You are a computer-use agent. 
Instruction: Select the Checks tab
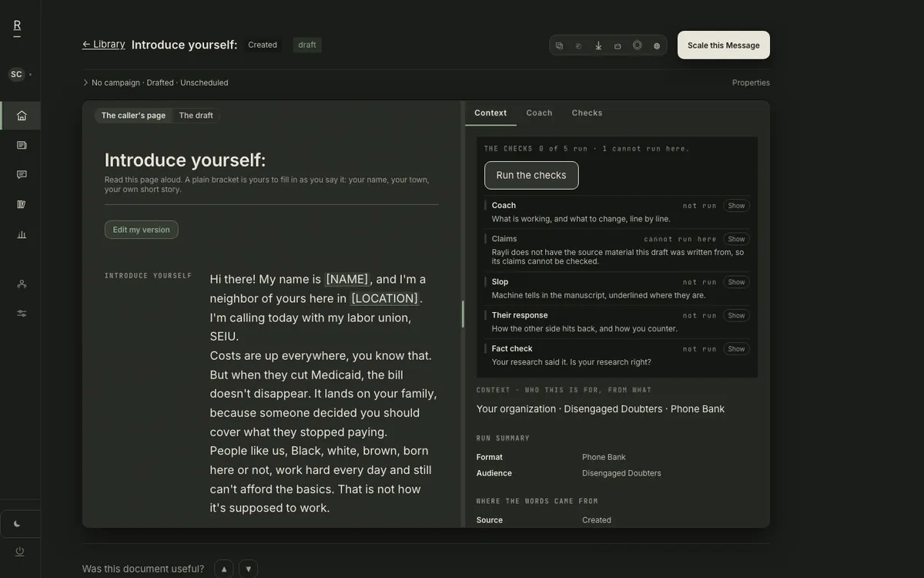(587, 113)
